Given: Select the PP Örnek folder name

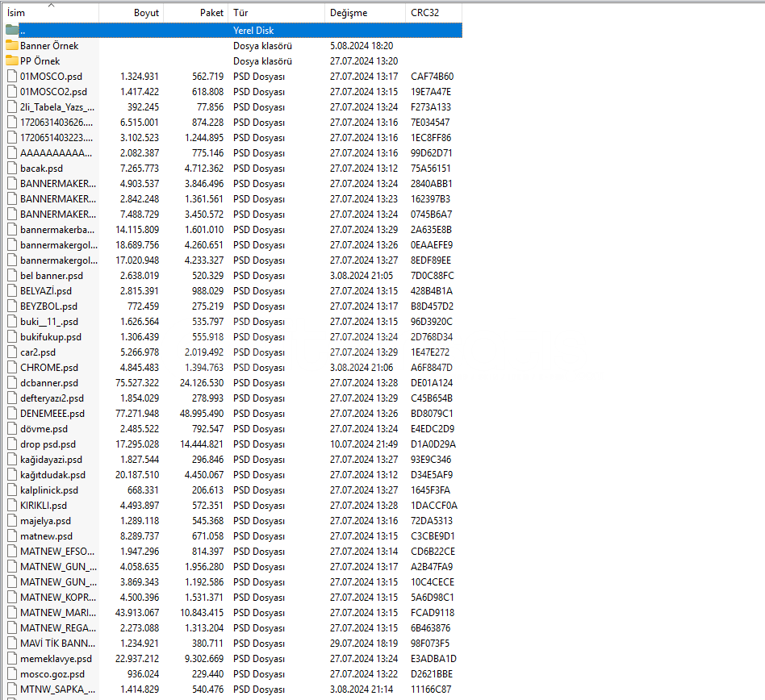Looking at the screenshot, I should point(40,61).
